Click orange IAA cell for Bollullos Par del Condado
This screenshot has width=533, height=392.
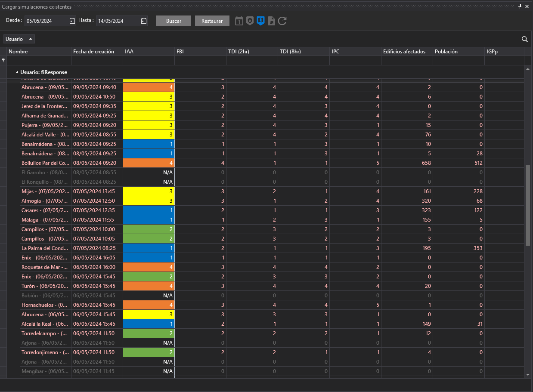pyautogui.click(x=149, y=163)
